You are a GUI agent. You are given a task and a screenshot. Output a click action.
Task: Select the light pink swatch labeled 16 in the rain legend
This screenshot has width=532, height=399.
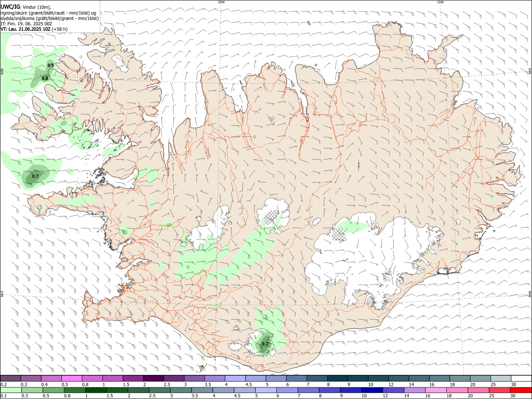pos(436,390)
